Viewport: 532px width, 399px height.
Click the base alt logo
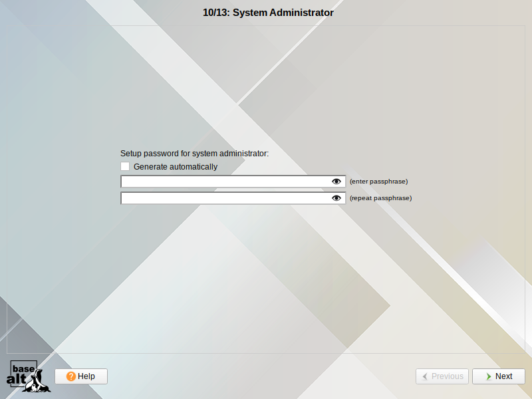point(28,376)
